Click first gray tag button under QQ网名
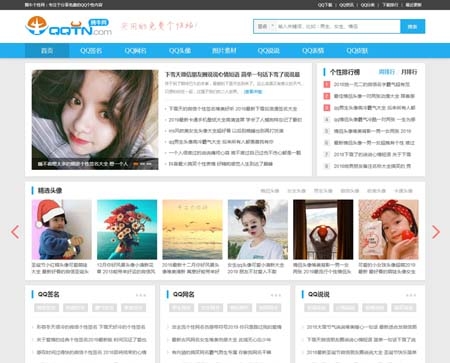 181,308
